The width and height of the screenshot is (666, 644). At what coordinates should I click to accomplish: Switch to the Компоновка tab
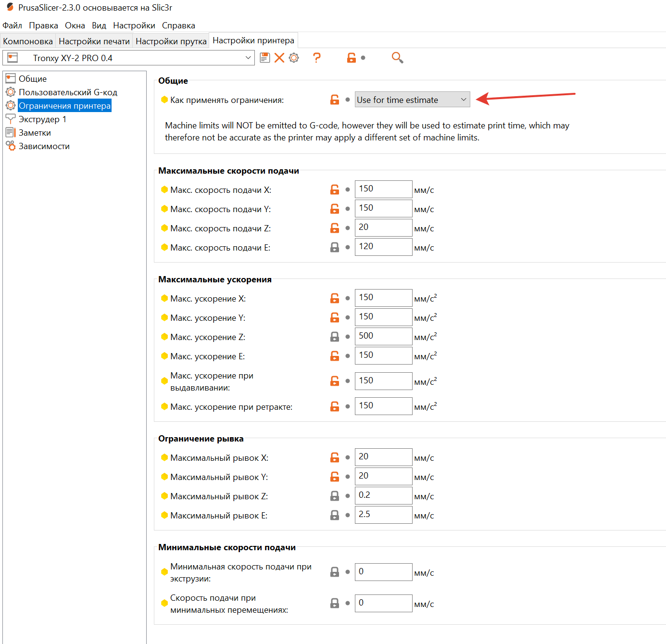(x=28, y=41)
